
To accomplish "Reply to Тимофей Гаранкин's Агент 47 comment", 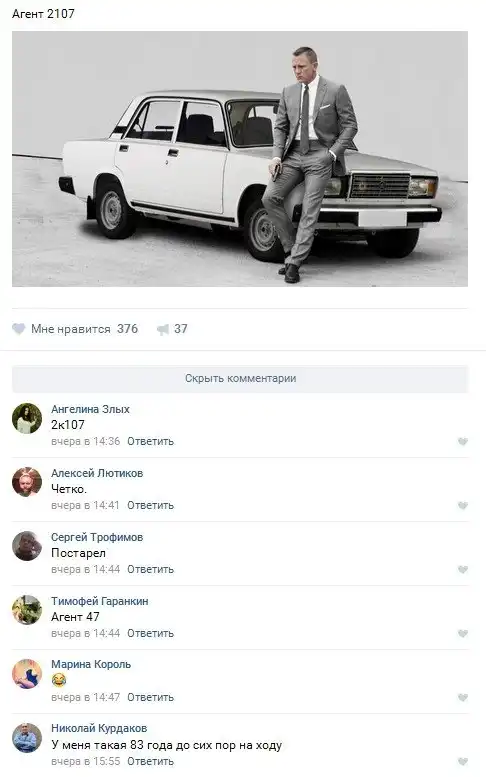I will [150, 633].
